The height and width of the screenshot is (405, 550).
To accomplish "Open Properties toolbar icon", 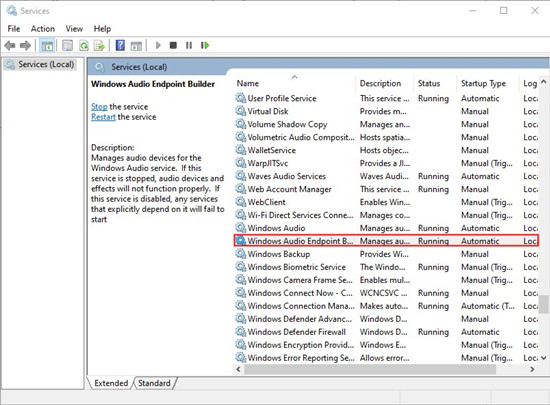I will coord(67,45).
